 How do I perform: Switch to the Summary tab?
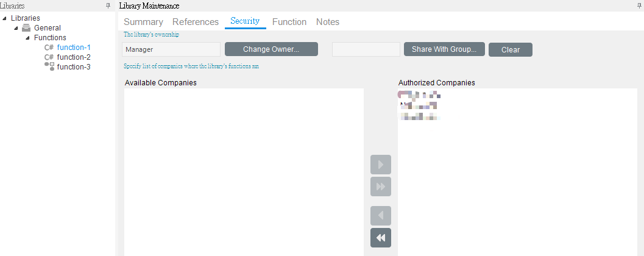[x=143, y=22]
